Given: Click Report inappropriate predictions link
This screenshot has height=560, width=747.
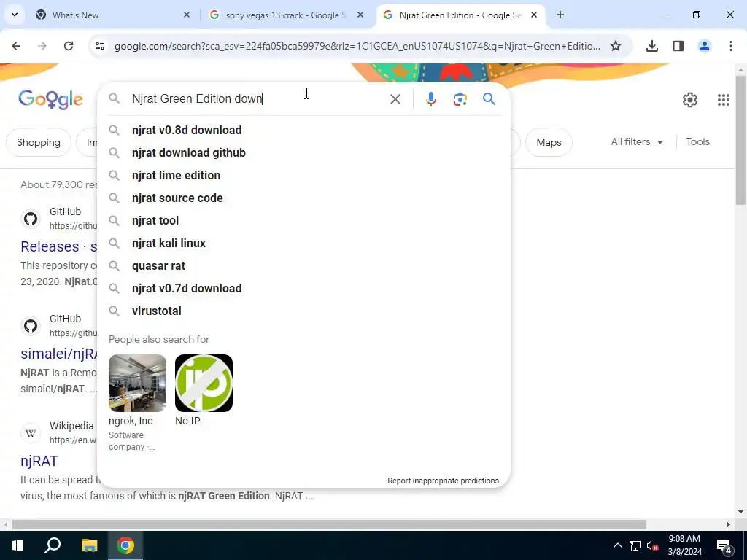Looking at the screenshot, I should (x=443, y=481).
